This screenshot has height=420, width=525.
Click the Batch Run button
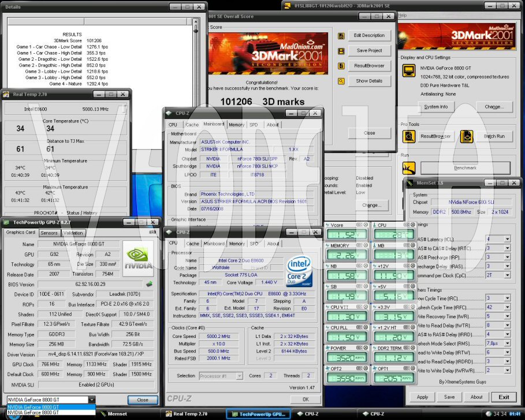pyautogui.click(x=494, y=137)
